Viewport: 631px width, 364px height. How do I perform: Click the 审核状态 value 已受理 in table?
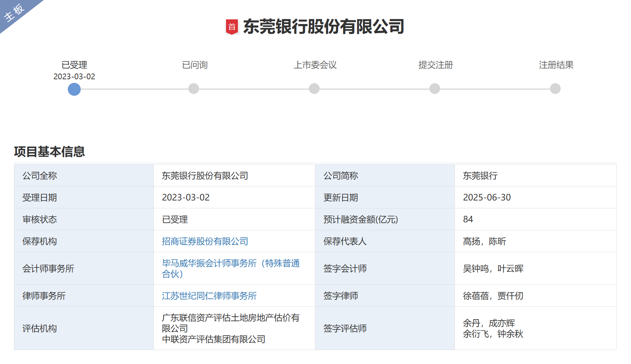click(175, 219)
